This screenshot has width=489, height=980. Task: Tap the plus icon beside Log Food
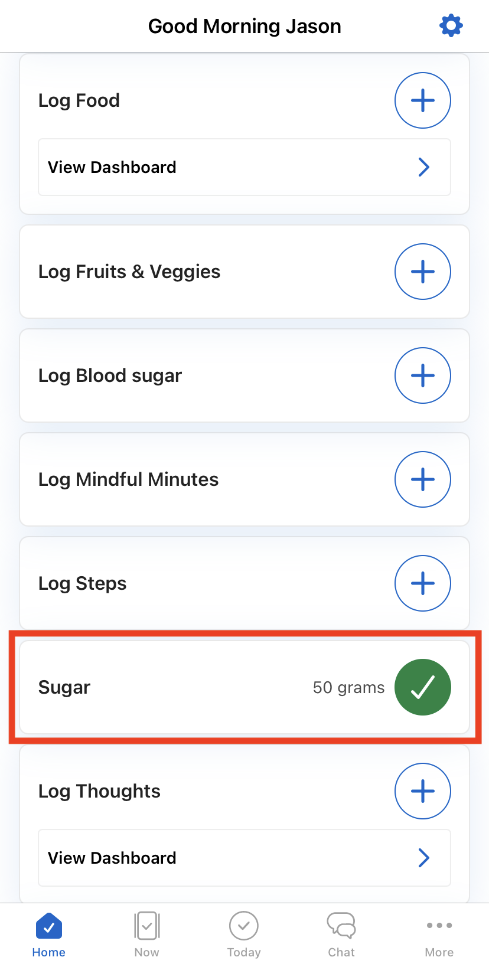[423, 100]
